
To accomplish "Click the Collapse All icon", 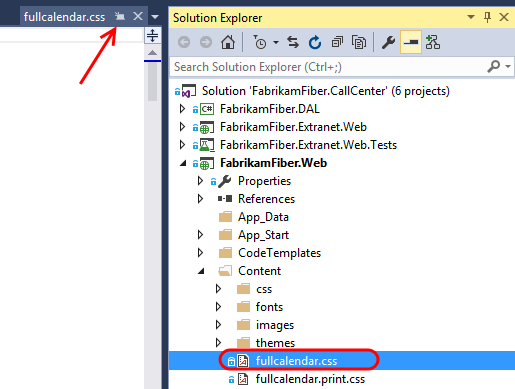I will tap(337, 42).
